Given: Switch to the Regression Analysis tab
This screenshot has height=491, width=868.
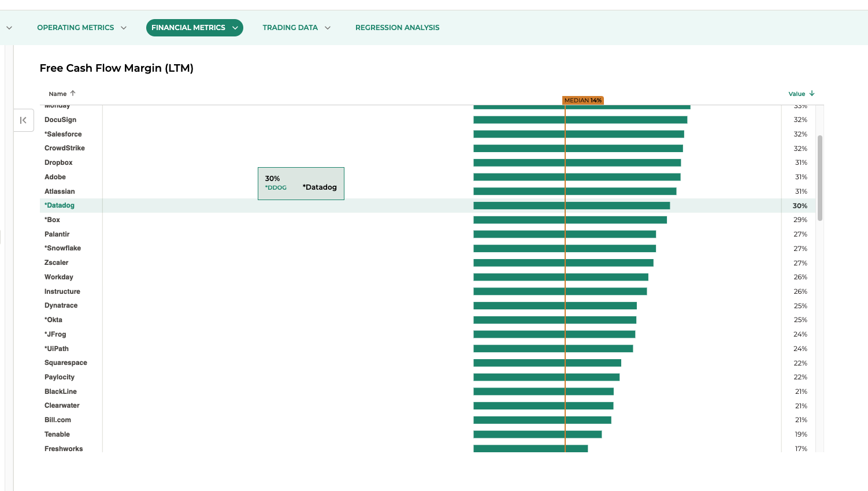Looking at the screenshot, I should [x=397, y=28].
